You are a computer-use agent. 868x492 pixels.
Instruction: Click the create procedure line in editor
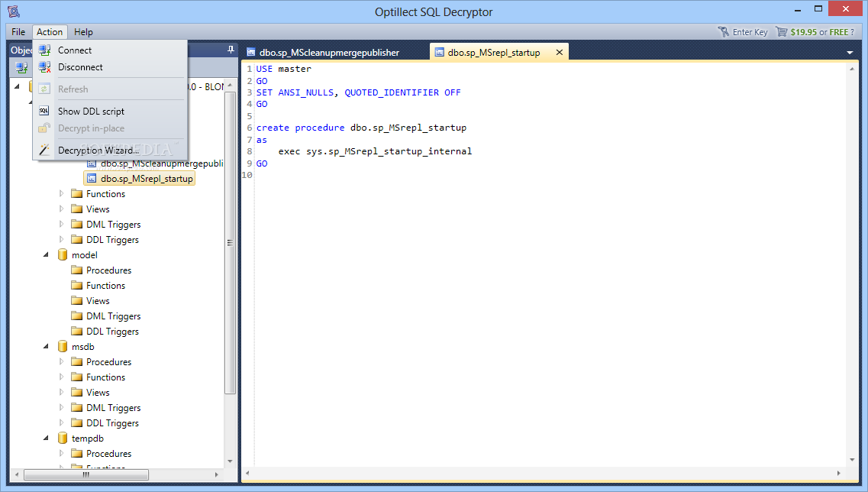pos(362,128)
